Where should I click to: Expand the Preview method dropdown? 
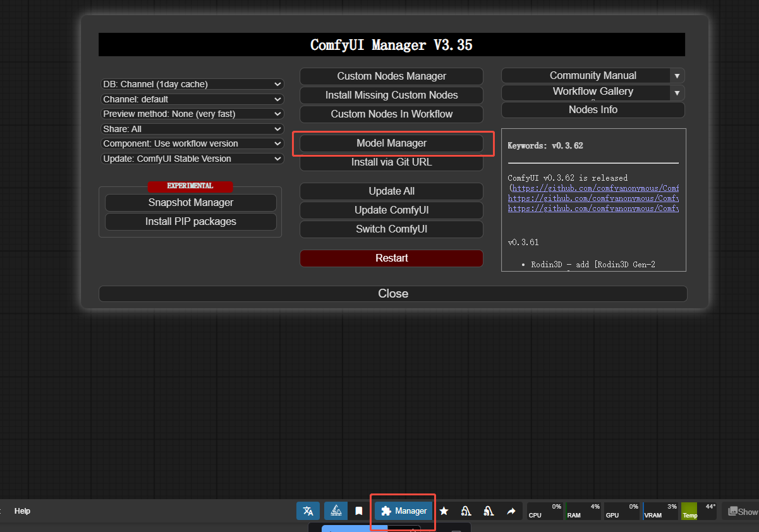pos(192,113)
